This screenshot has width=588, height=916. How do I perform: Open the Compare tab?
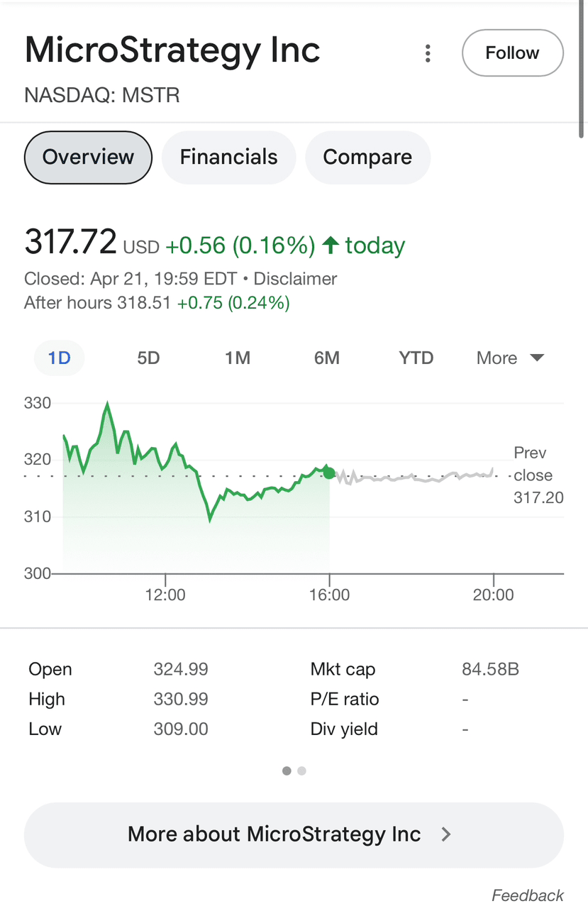[367, 157]
